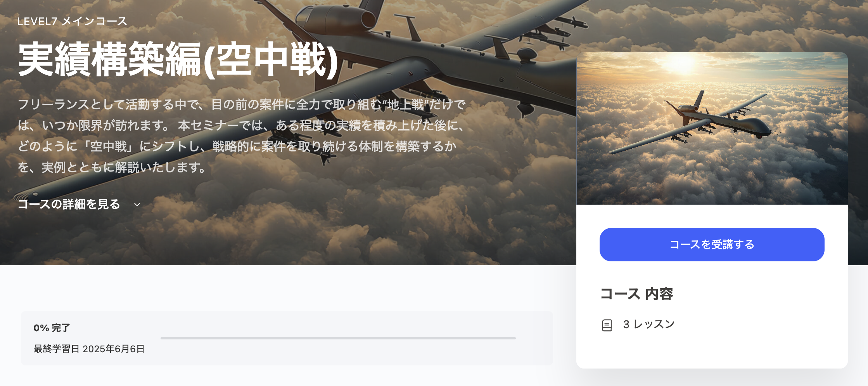Select the drone course thumbnail image

712,129
